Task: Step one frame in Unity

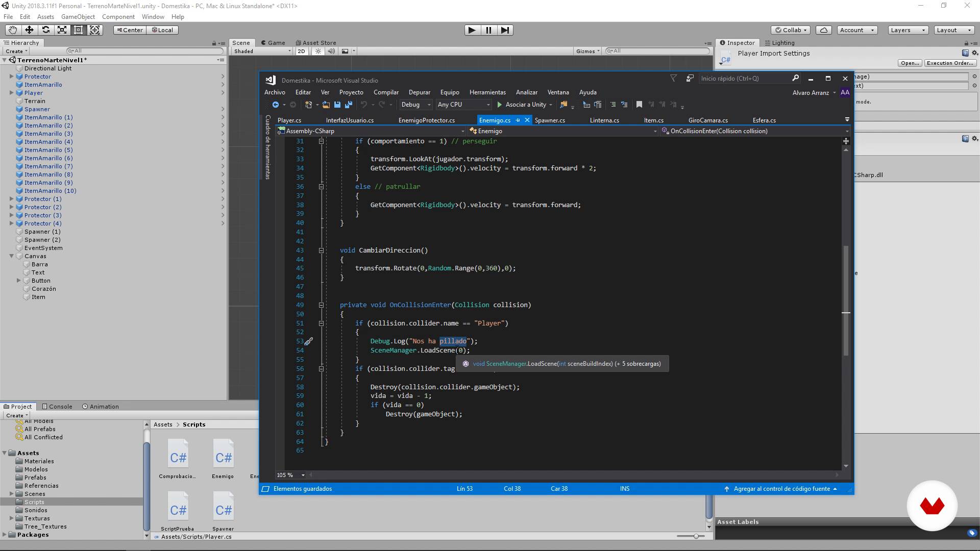Action: 505,30
